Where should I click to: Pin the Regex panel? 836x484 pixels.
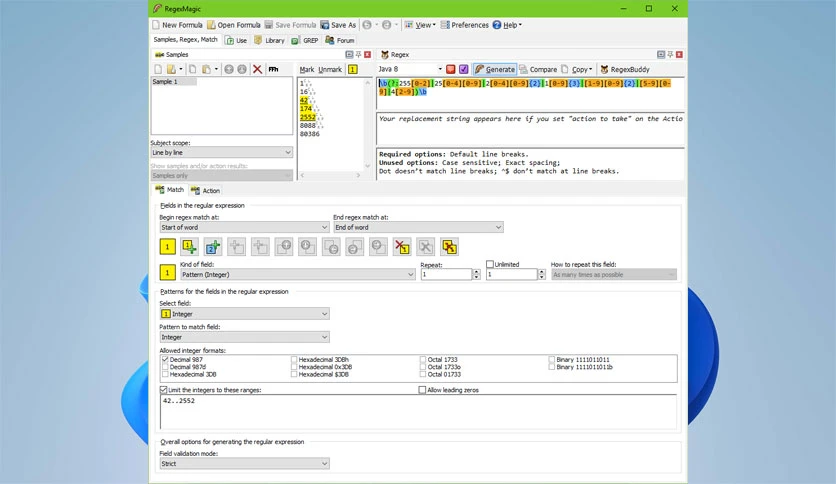click(x=670, y=54)
